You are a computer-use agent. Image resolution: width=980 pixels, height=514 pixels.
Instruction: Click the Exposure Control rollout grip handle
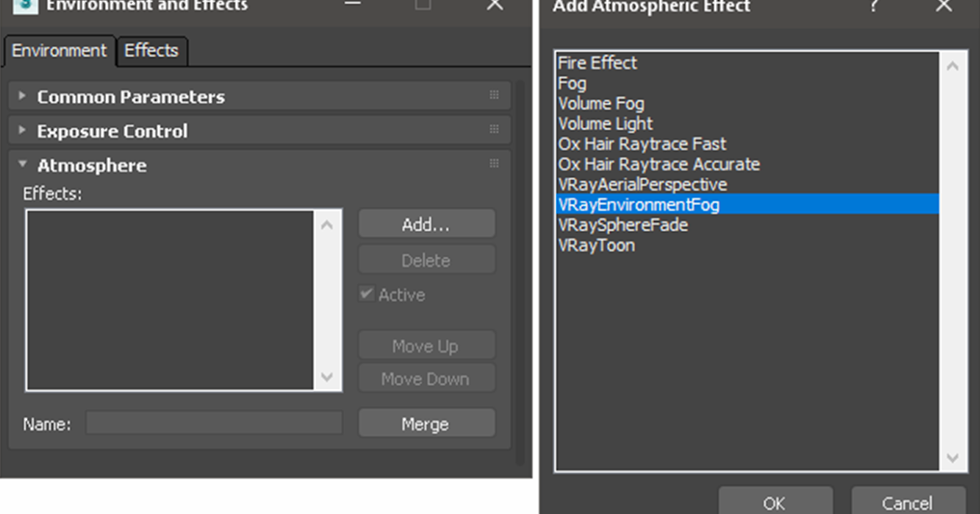494,130
